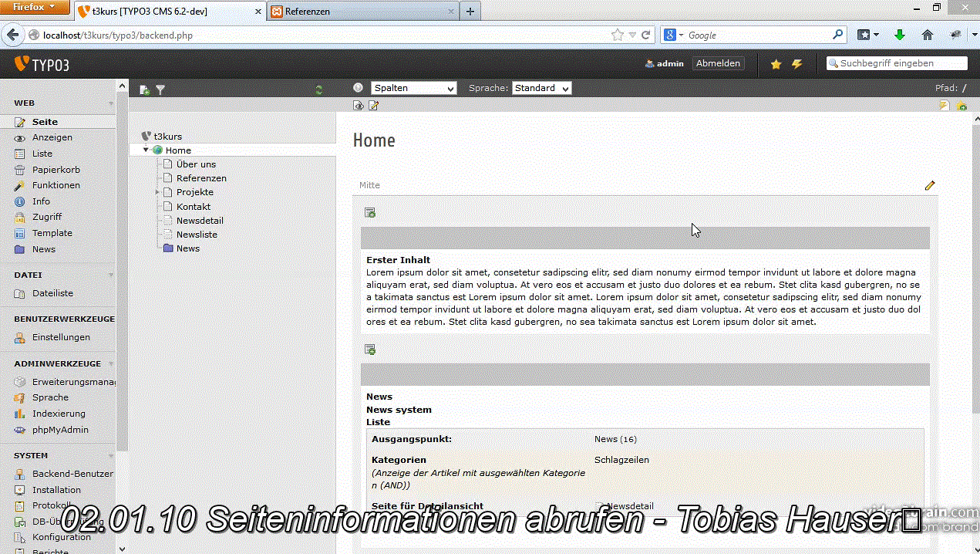Open the Indexierung module
This screenshot has height=554, width=980.
(x=59, y=414)
